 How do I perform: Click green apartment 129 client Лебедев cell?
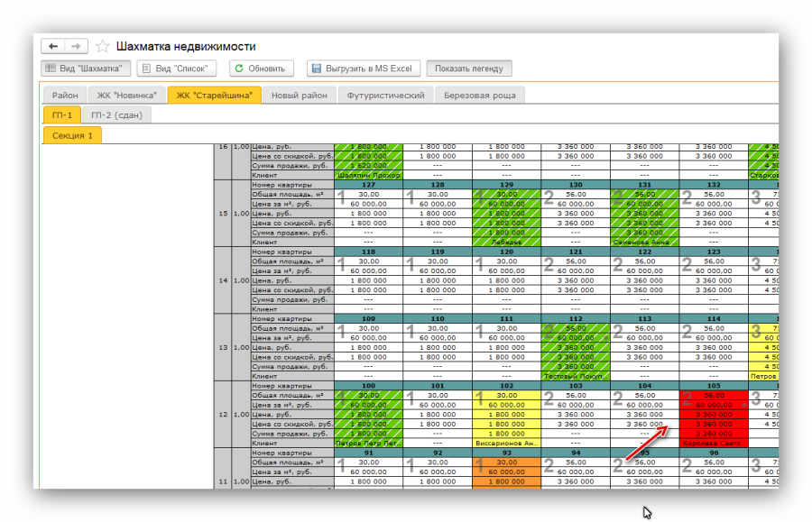coord(505,242)
